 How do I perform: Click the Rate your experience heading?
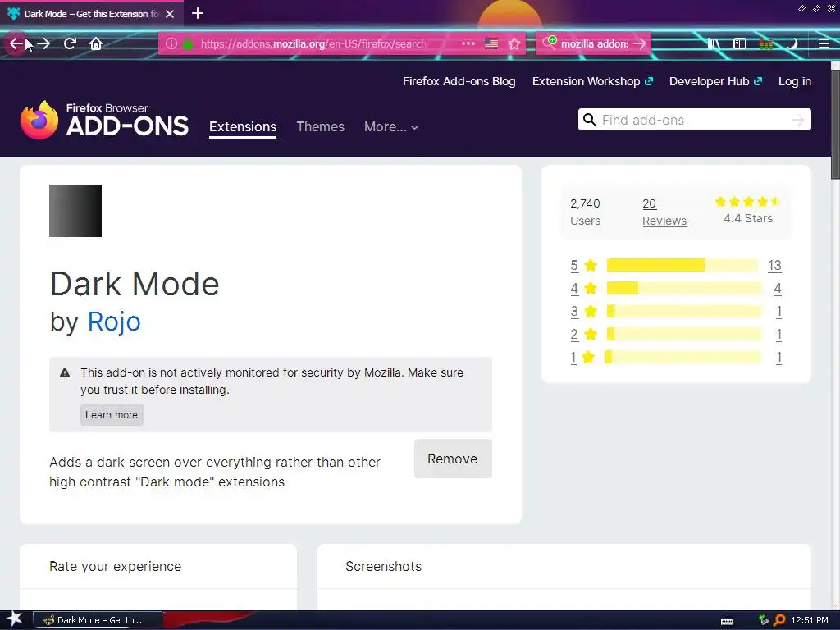(115, 566)
